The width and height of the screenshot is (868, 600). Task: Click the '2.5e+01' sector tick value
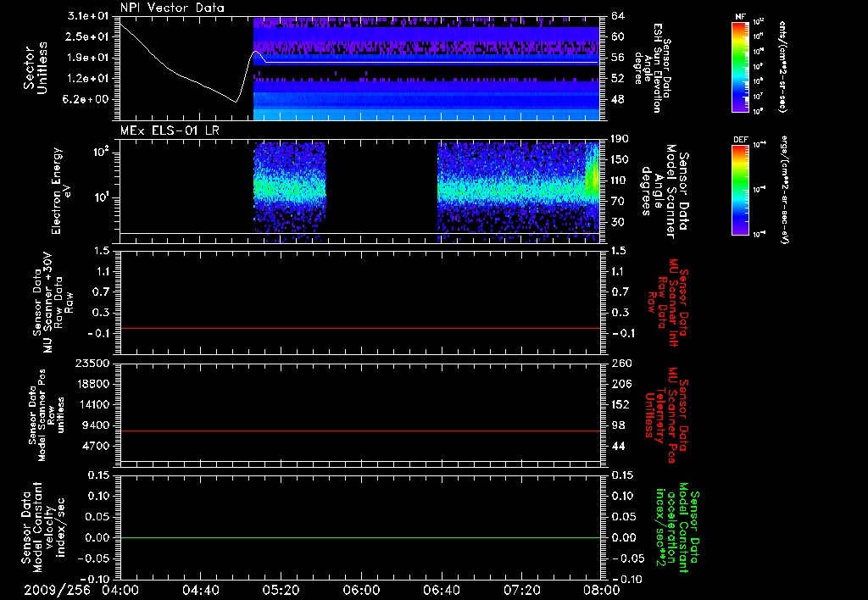coord(88,36)
